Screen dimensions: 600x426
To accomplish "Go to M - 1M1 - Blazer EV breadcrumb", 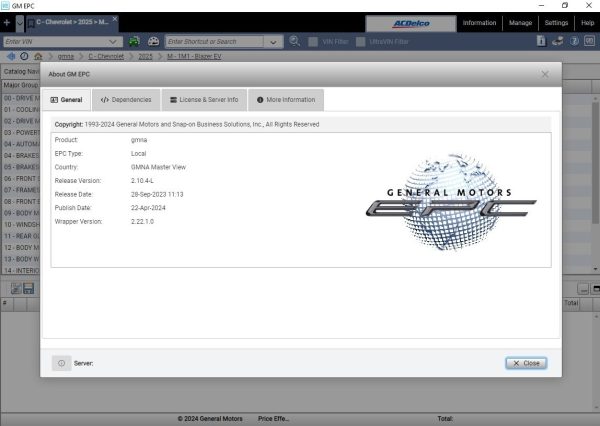I will click(x=194, y=56).
